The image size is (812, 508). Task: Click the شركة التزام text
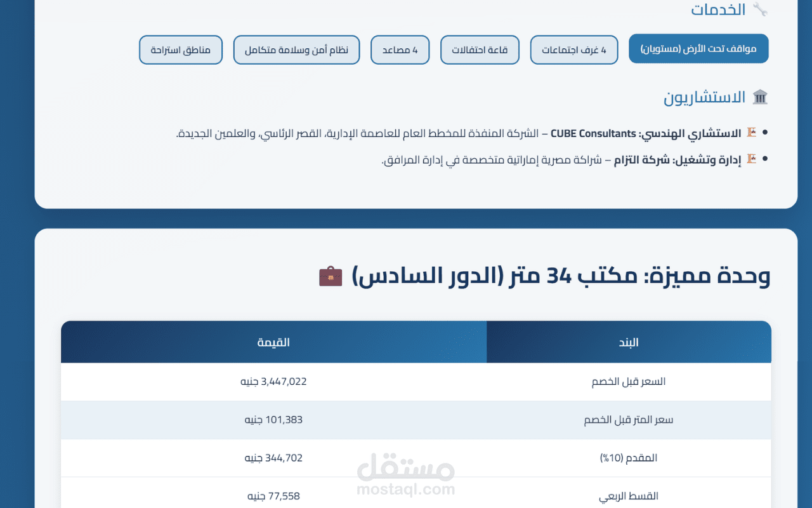pos(641,159)
